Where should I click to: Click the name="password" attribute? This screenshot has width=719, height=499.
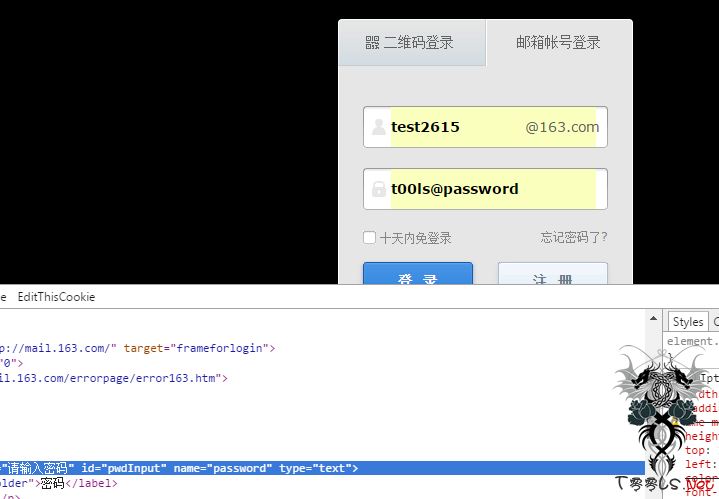223,468
